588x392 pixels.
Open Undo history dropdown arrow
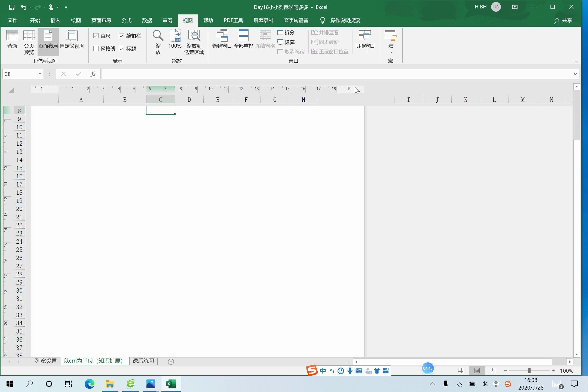point(30,7)
